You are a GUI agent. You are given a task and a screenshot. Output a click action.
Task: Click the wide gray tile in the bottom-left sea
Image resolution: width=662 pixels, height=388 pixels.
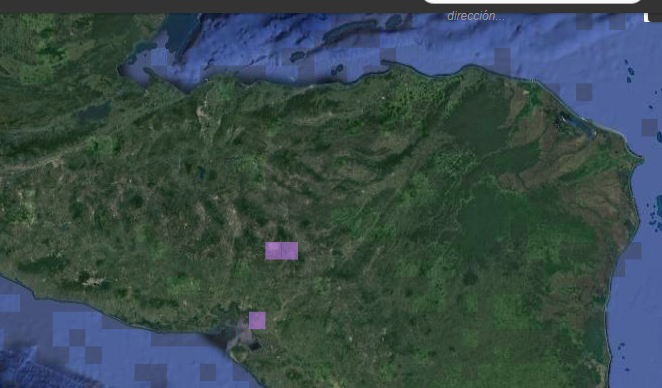151,372
